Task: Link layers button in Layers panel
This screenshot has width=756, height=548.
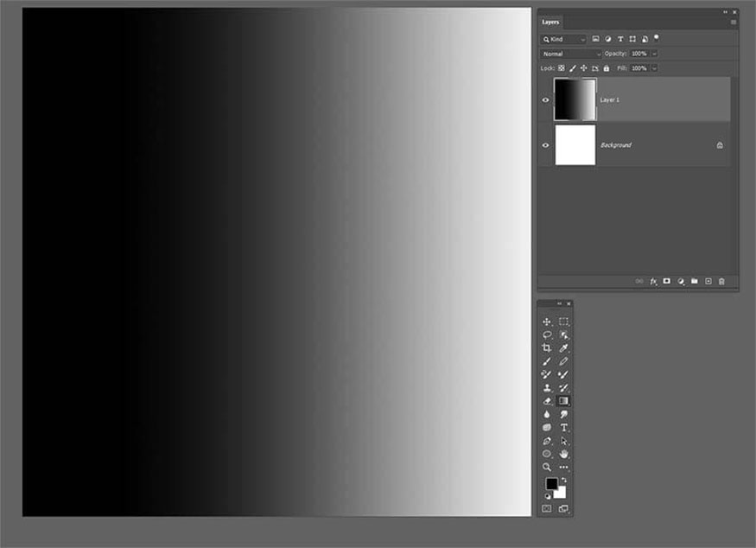Action: coord(639,281)
